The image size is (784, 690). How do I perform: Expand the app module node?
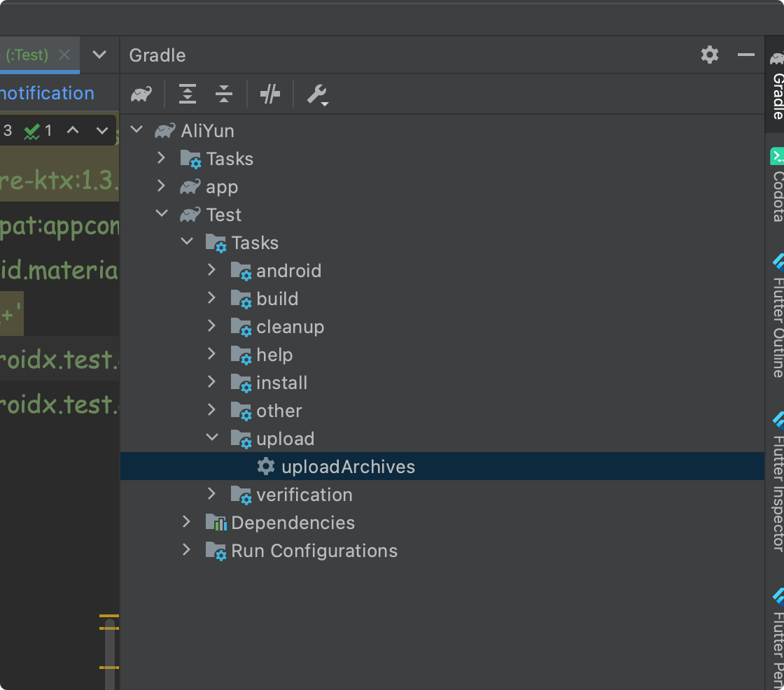(x=161, y=186)
